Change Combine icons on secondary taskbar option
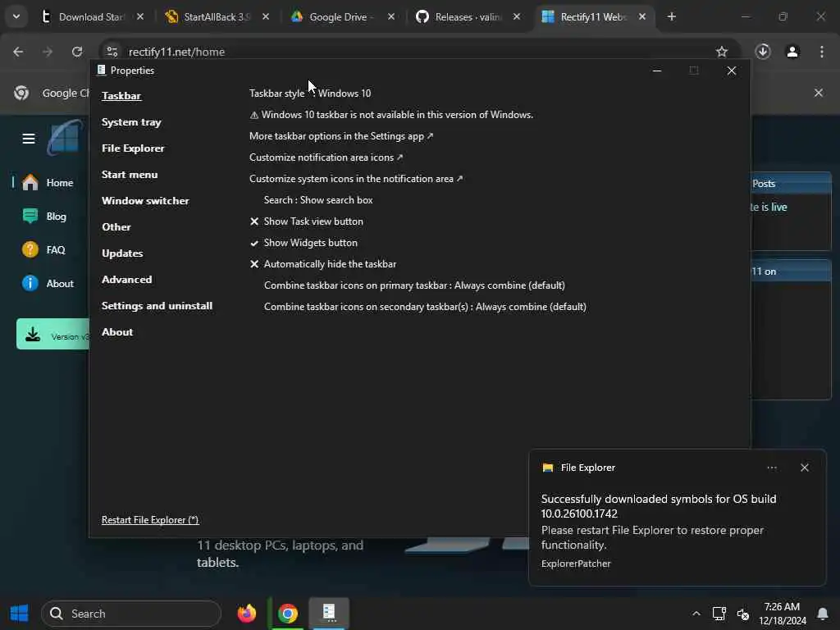 tap(425, 307)
